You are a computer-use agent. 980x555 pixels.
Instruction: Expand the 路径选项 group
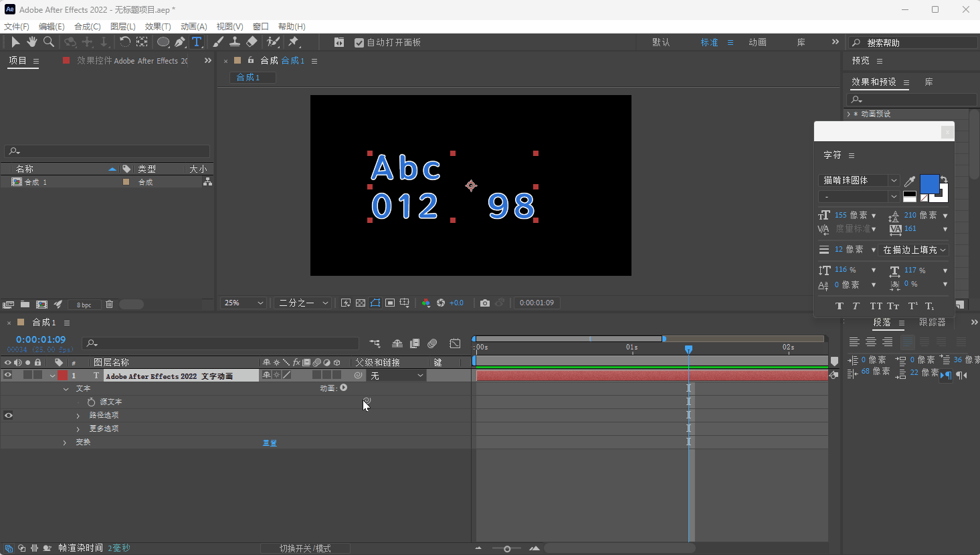[78, 416]
